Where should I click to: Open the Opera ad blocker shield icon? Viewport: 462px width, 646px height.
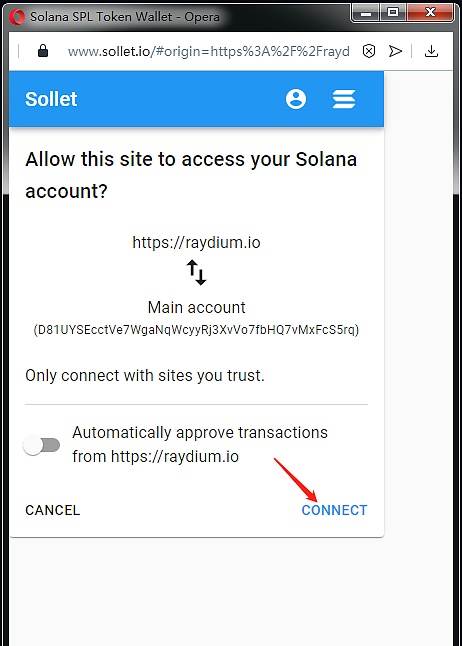(x=369, y=51)
